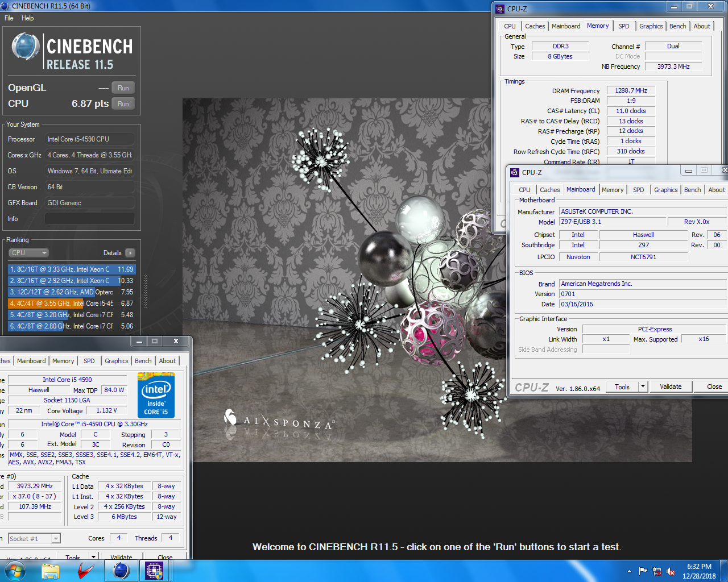This screenshot has width=728, height=582.
Task: Open CPU tab in CPU-Z Memory window
Action: coord(510,26)
